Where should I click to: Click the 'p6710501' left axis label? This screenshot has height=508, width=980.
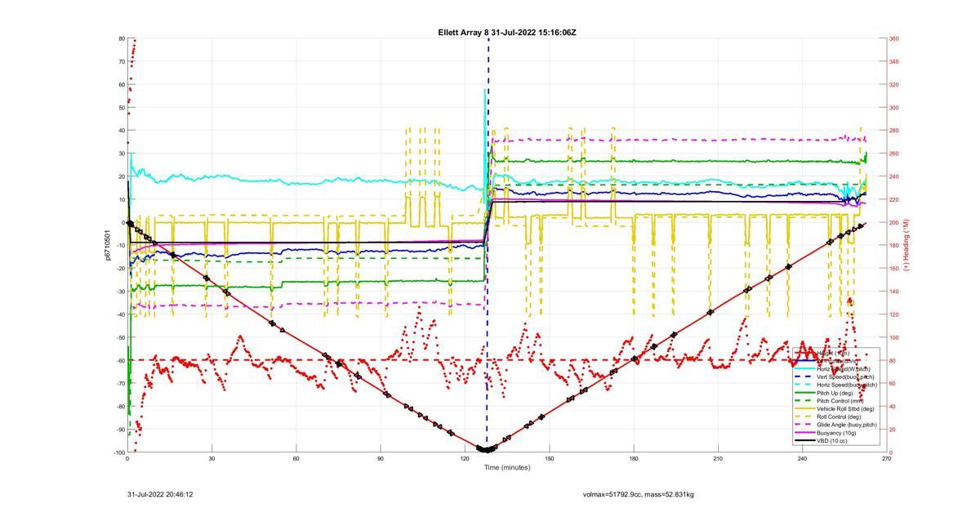107,245
